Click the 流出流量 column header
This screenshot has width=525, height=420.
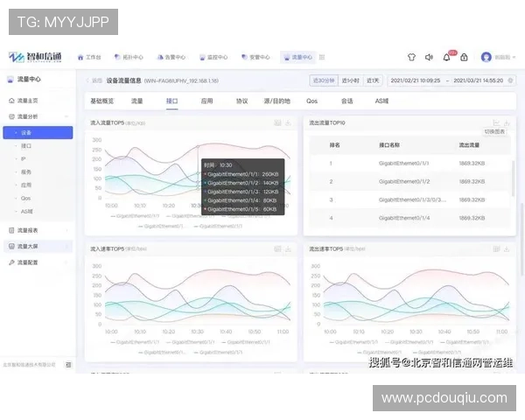pos(469,145)
